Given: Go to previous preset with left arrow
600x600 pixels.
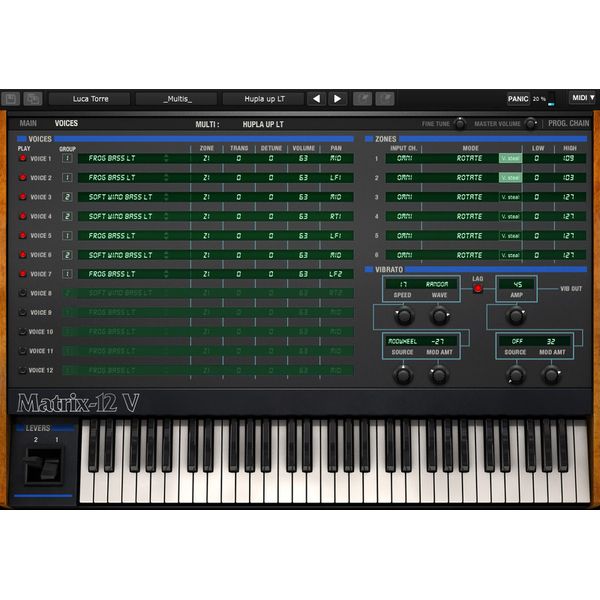Looking at the screenshot, I should (316, 99).
